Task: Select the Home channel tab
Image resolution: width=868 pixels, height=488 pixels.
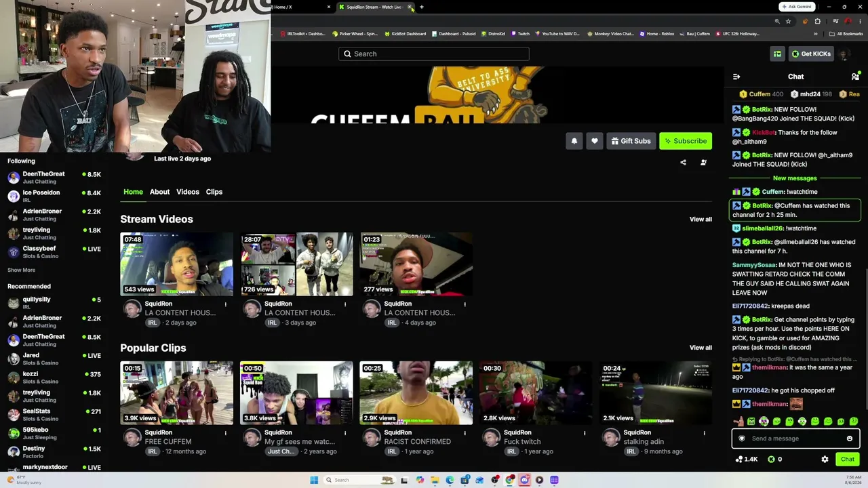Action: [133, 192]
